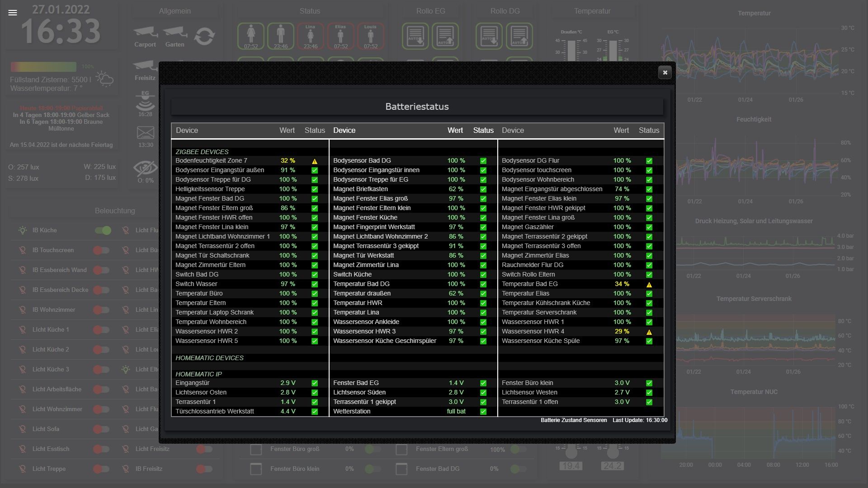Screen dimensions: 868x488
Task: Open the Garten camera icon
Action: click(x=175, y=33)
